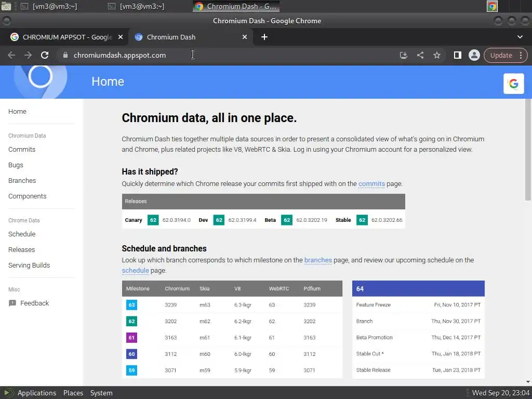Select milestone 60 badge in the table

click(131, 354)
